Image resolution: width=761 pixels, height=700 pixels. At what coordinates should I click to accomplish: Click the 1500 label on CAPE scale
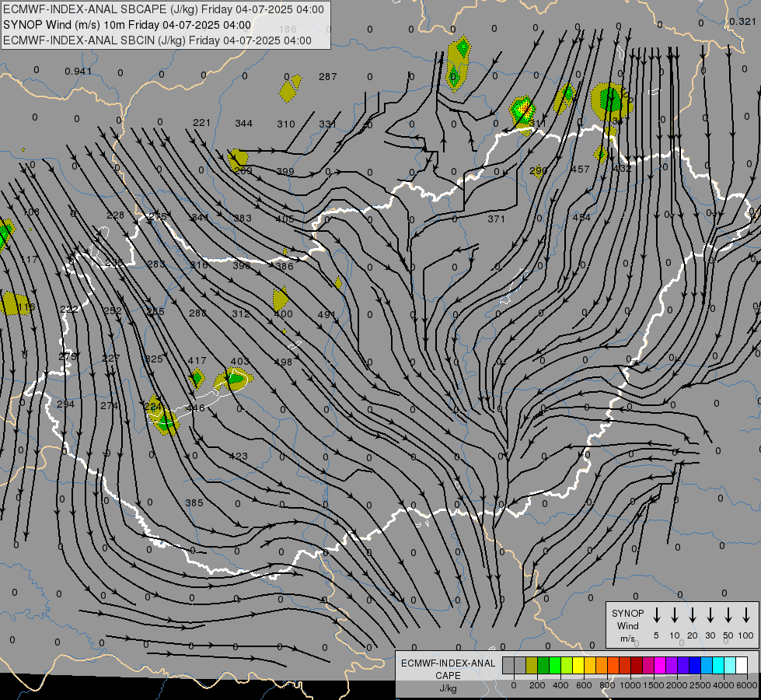tap(653, 685)
